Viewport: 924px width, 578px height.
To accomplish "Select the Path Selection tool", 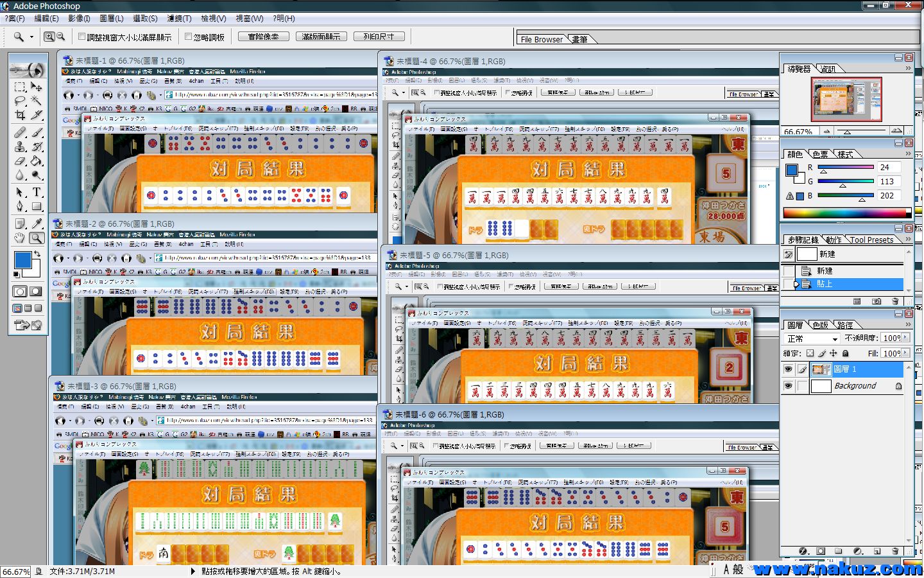I will [x=20, y=192].
